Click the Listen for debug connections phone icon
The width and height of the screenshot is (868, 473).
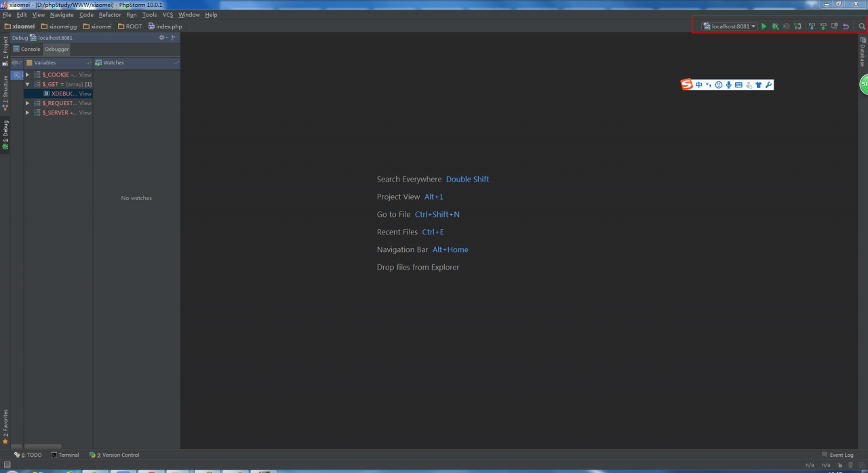[x=798, y=26]
